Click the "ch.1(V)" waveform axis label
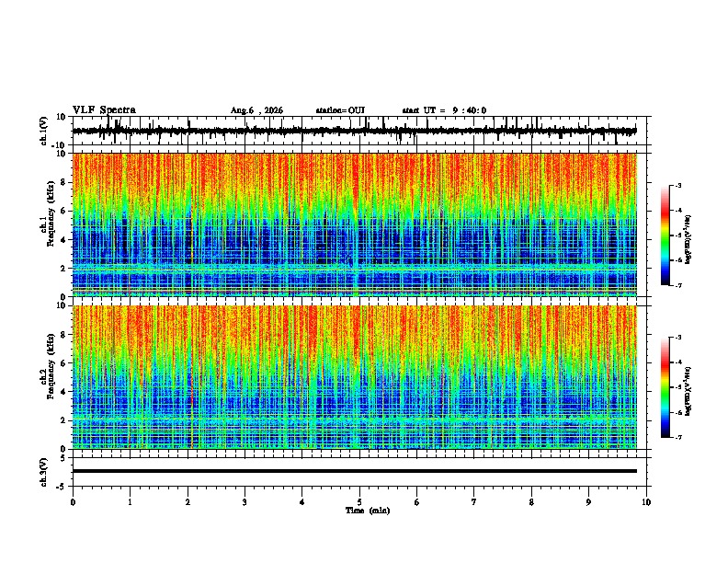Image resolution: width=728 pixels, height=563 pixels. pos(44,131)
